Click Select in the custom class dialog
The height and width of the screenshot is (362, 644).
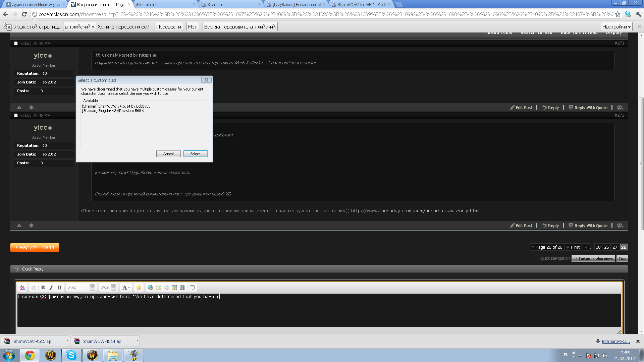(196, 154)
